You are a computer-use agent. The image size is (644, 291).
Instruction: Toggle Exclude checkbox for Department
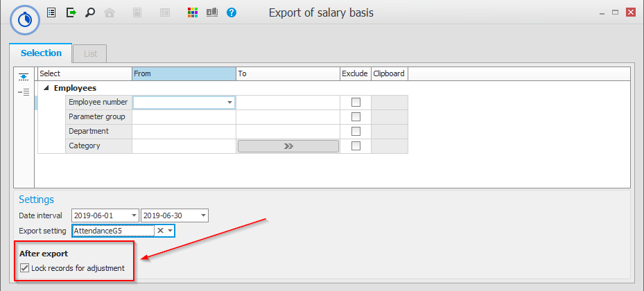tap(356, 132)
